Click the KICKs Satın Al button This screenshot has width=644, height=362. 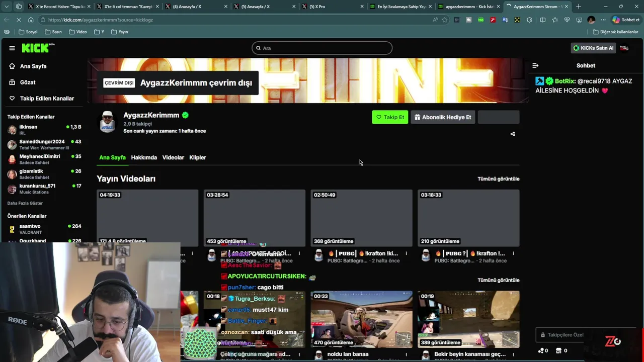click(x=594, y=48)
